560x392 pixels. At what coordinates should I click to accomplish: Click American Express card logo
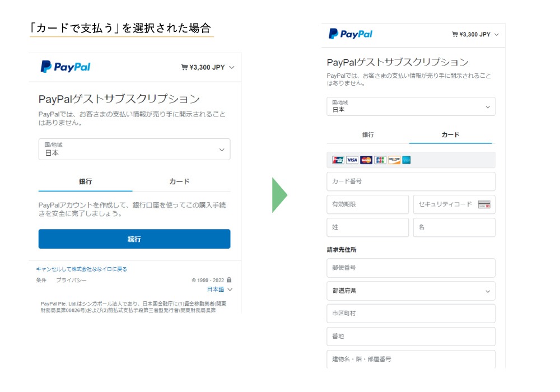407,160
